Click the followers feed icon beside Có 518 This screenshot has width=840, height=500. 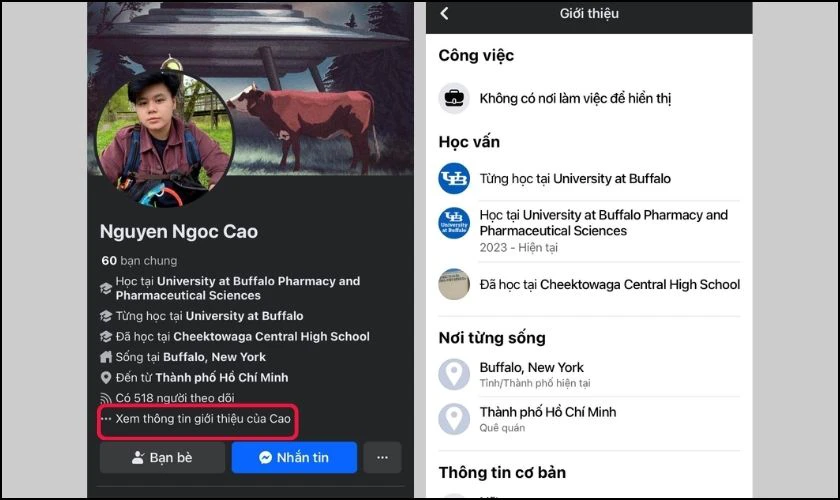(x=106, y=398)
